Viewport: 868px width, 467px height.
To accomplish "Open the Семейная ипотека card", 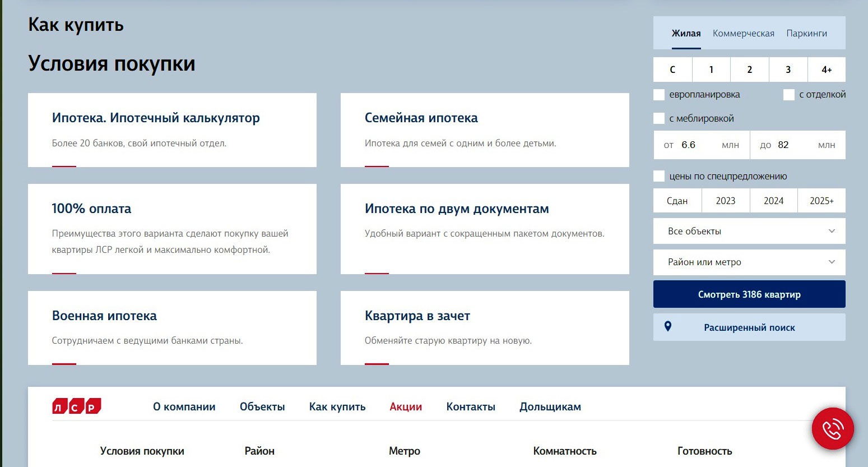I will 485,130.
